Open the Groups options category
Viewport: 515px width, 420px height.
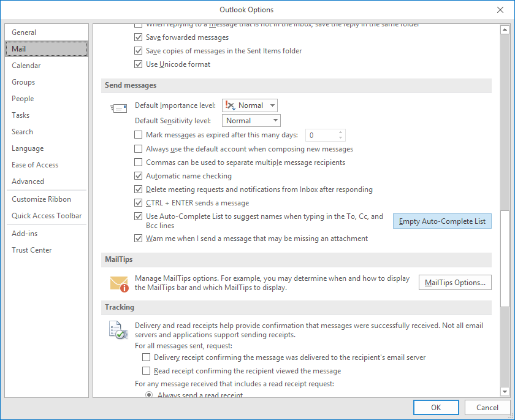click(47, 82)
